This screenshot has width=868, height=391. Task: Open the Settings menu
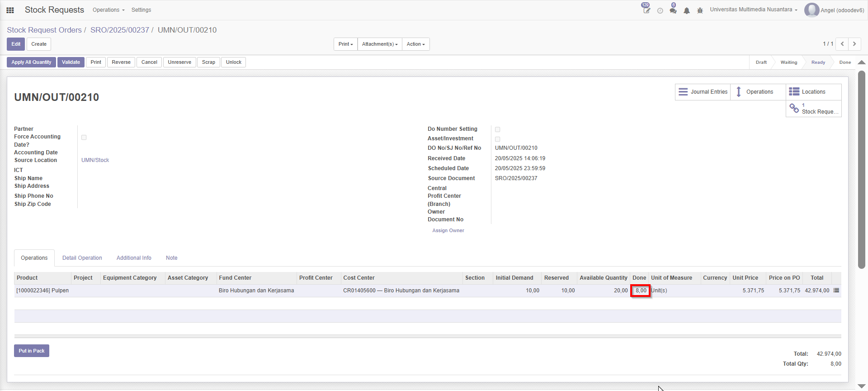coord(141,10)
